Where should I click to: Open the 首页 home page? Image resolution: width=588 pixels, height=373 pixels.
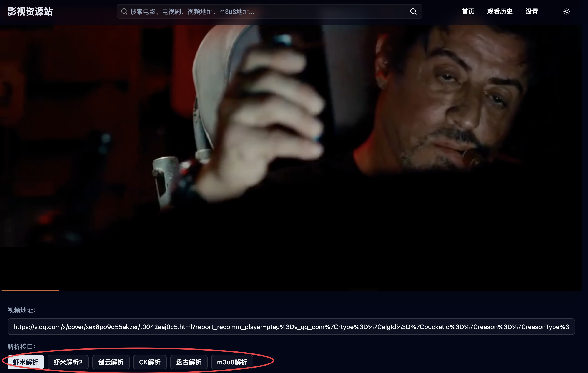tap(468, 11)
